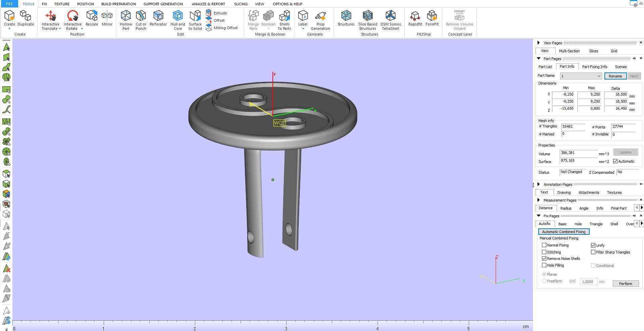
Task: Open the SUPPORT GENERATION tab
Action: pos(163,4)
